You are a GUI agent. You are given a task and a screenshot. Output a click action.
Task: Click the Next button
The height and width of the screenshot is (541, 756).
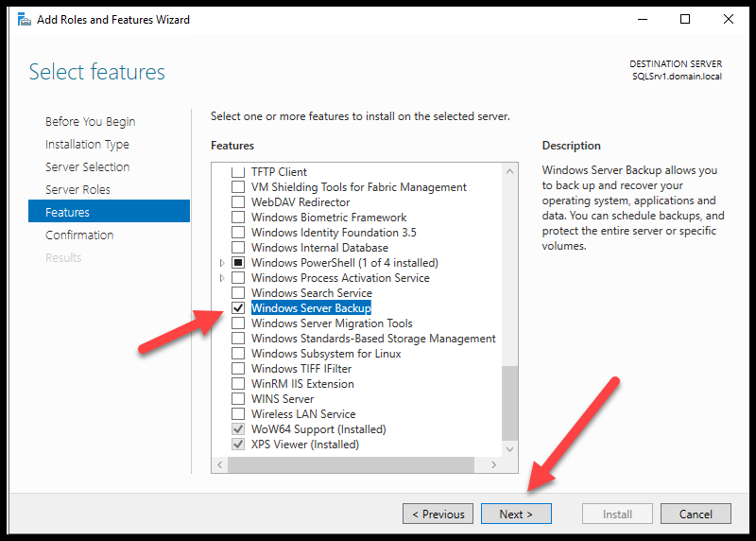click(x=516, y=514)
